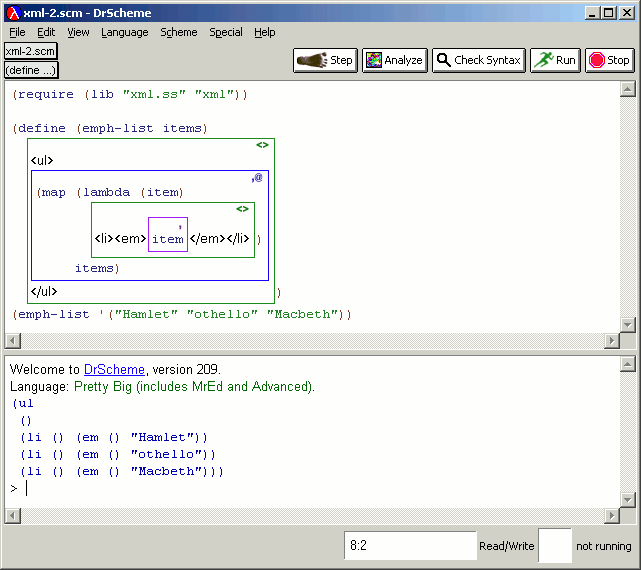Click left arrow of interactions horizontal scrollbar

(13, 516)
